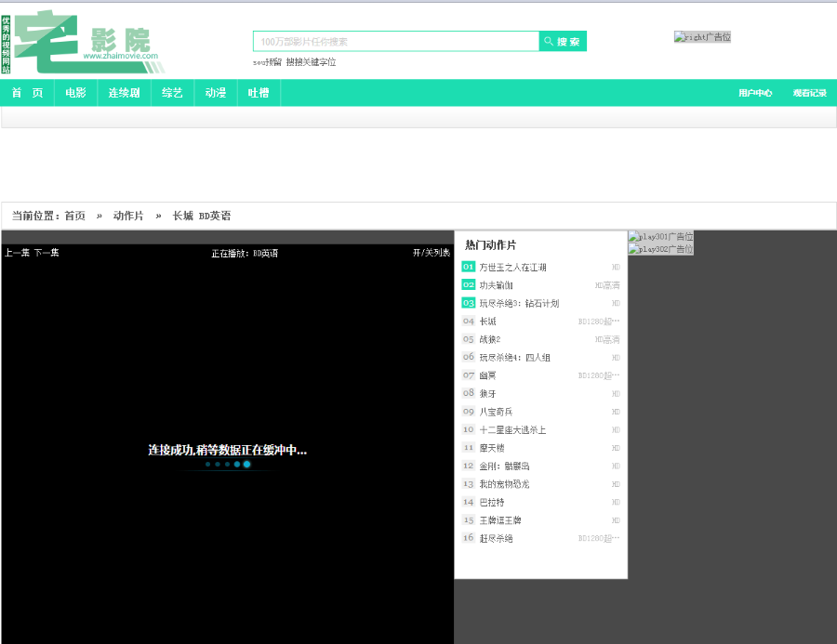Viewport: 837px width, 644px height.
Task: Go to 用户中心 user center
Action: point(755,93)
